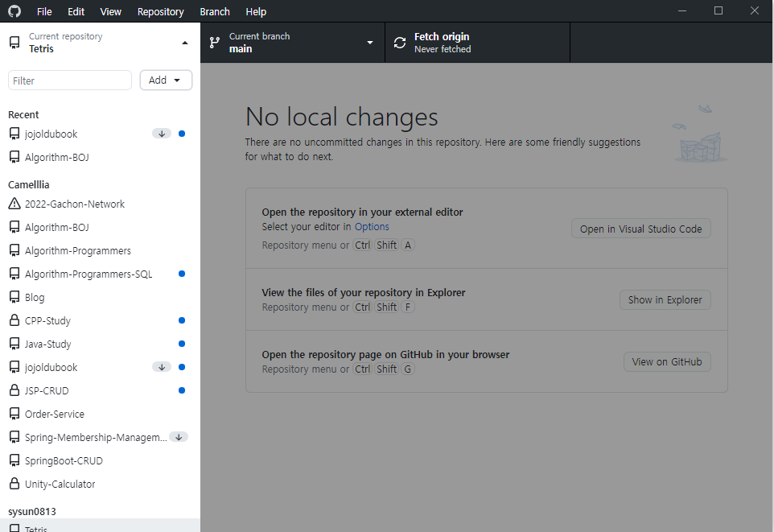Screen dimensions: 774x532
Task: Click the Recent group heading
Action: (23, 114)
